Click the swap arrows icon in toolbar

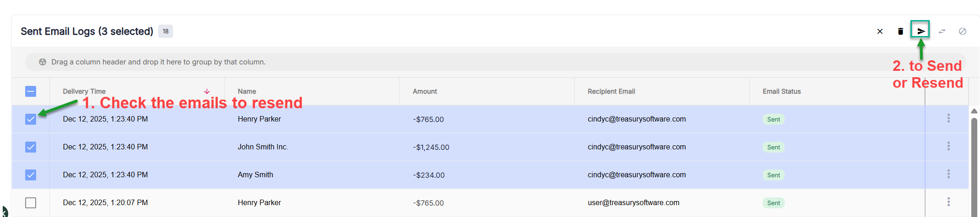942,31
